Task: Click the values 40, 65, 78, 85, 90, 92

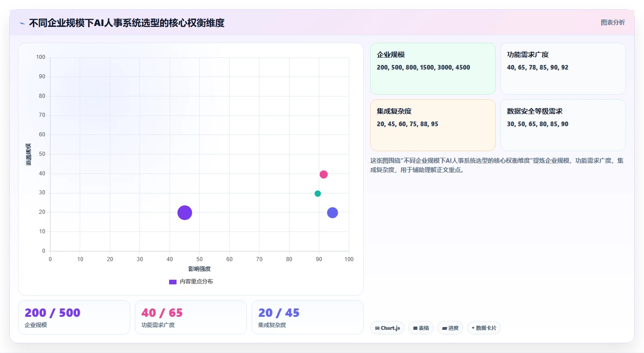Action: click(x=537, y=67)
